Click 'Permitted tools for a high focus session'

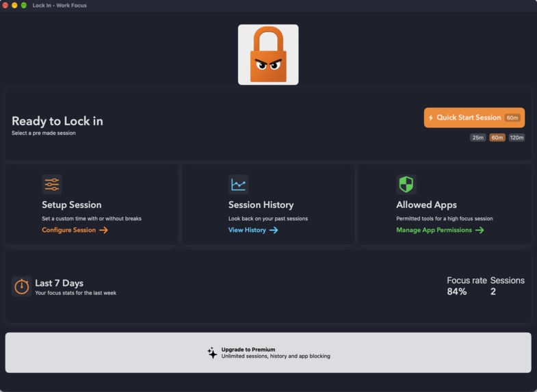[445, 218]
